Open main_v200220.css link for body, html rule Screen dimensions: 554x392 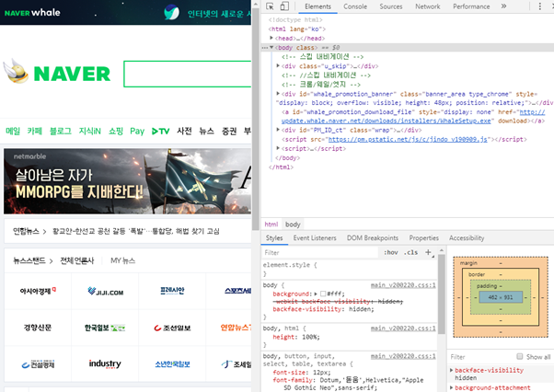click(403, 329)
